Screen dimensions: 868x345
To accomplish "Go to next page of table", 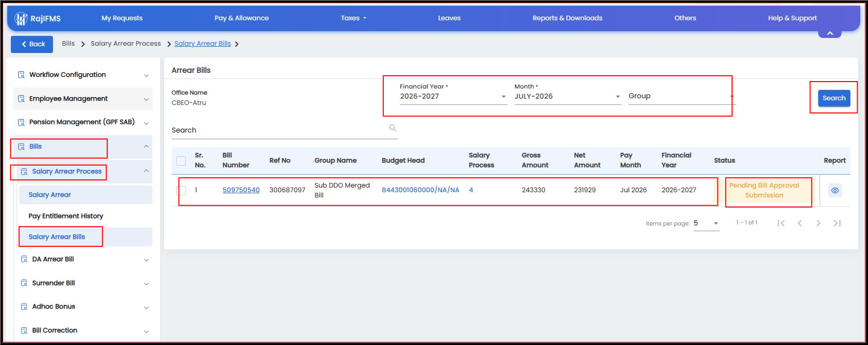I will [818, 223].
